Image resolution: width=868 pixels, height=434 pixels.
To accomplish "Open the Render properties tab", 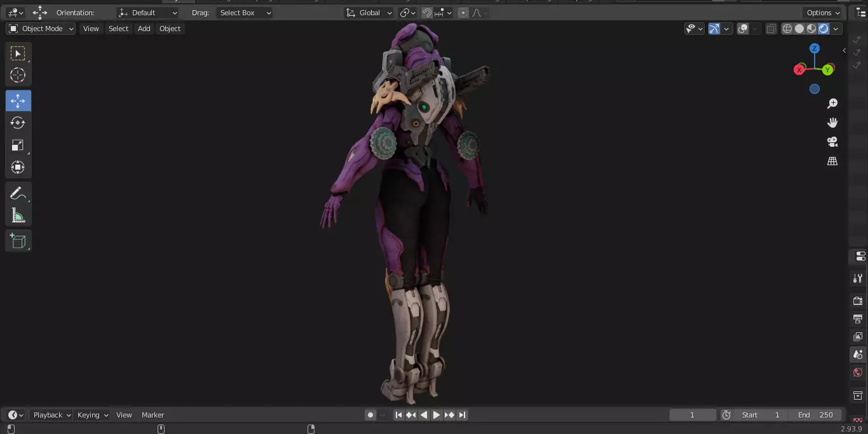I will [x=858, y=301].
